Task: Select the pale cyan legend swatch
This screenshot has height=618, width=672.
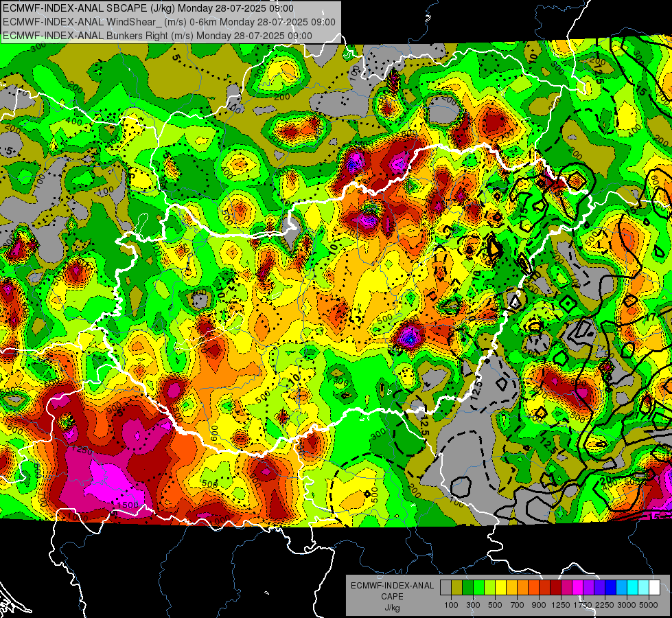Action: coord(644,587)
